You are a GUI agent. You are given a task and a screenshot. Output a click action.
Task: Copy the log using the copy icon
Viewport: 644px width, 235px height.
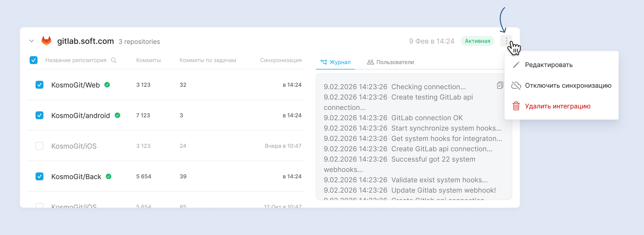tap(500, 85)
